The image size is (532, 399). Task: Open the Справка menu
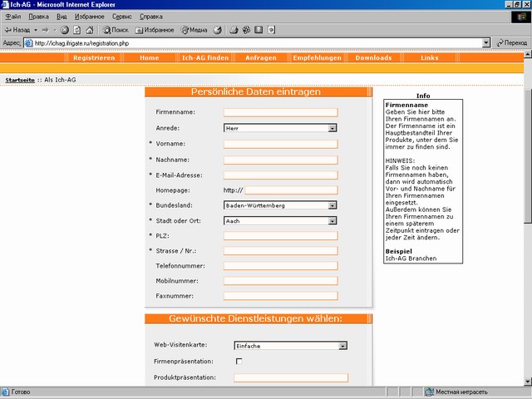(151, 17)
